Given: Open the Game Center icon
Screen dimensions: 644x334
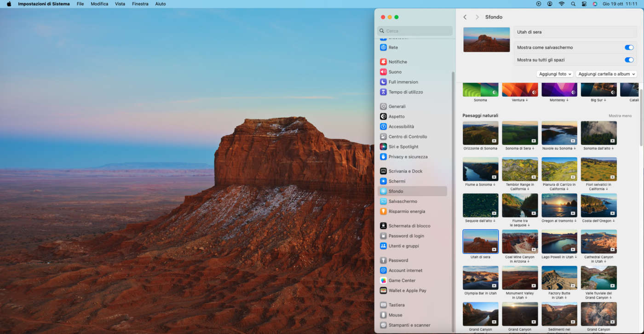Looking at the screenshot, I should point(383,281).
